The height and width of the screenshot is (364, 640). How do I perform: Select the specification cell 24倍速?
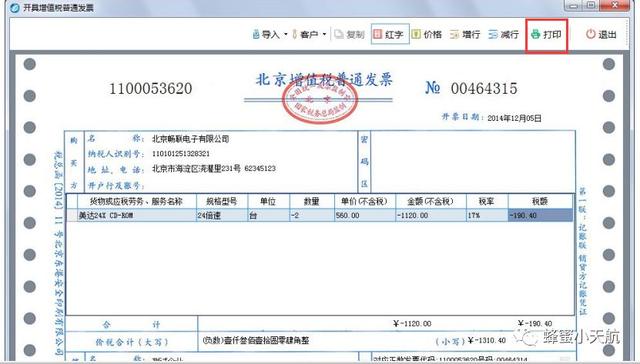click(x=222, y=215)
